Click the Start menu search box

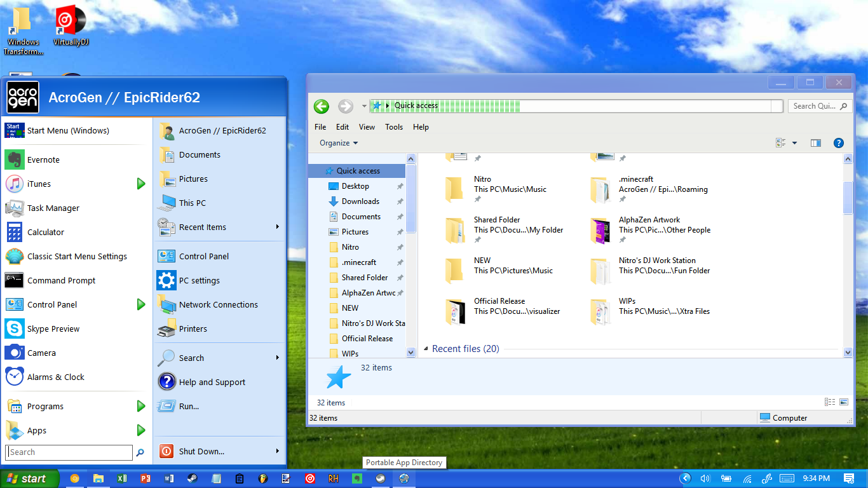69,452
